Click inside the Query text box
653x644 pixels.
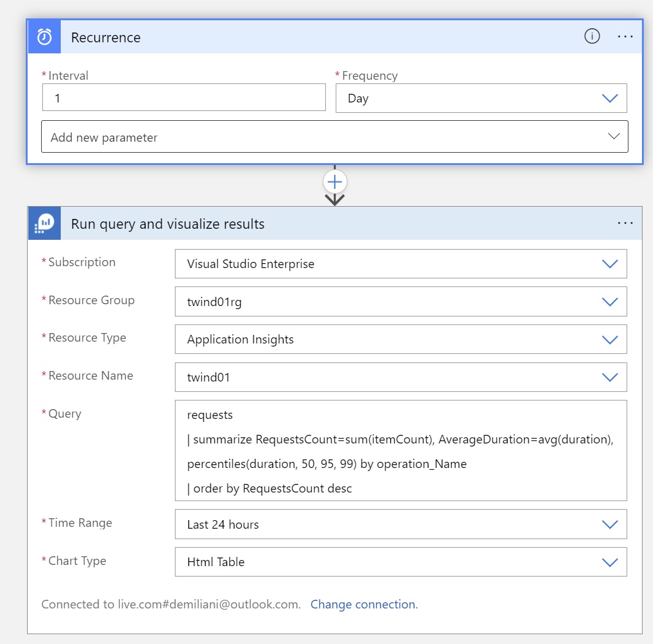click(400, 451)
